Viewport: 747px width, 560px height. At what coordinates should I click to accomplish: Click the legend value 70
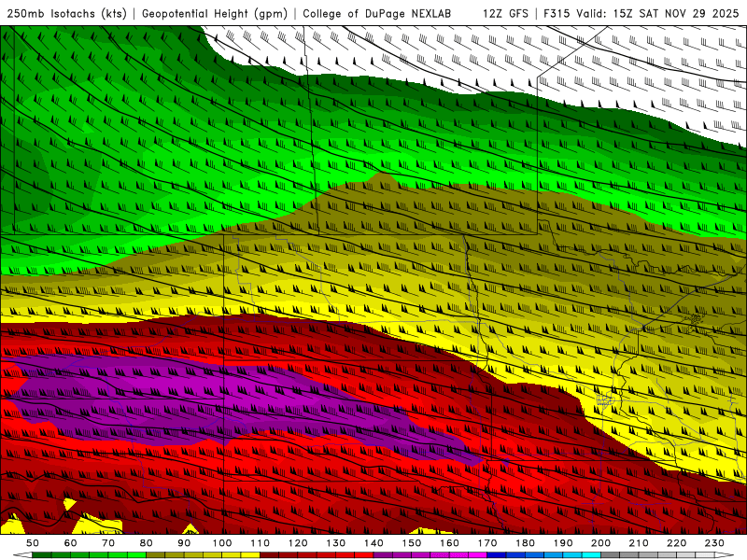coord(108,543)
